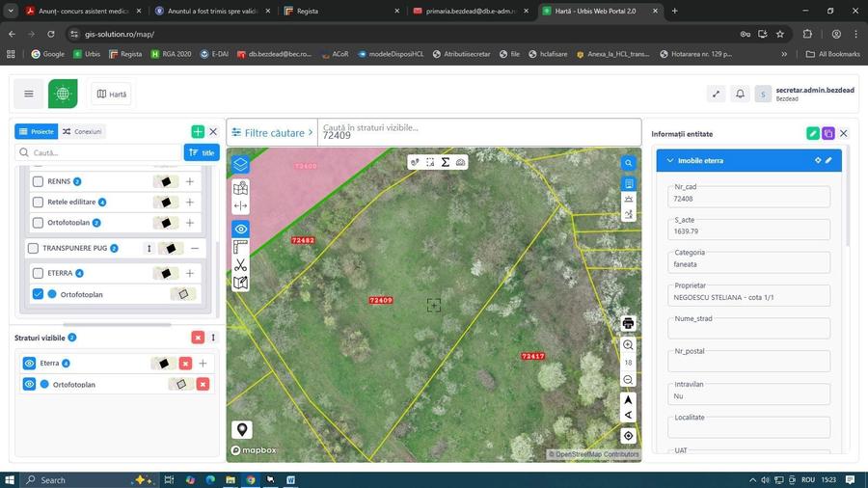
Task: Zoom in on the map
Action: click(628, 345)
